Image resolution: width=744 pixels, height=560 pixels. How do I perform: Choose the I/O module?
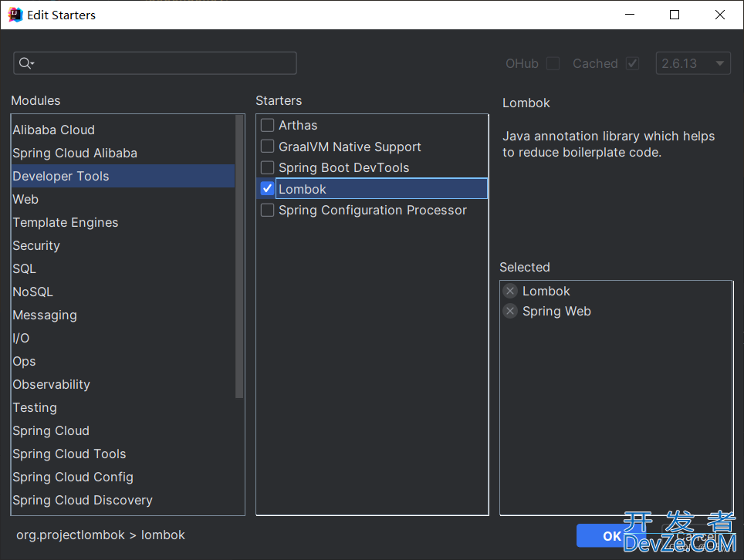point(123,338)
